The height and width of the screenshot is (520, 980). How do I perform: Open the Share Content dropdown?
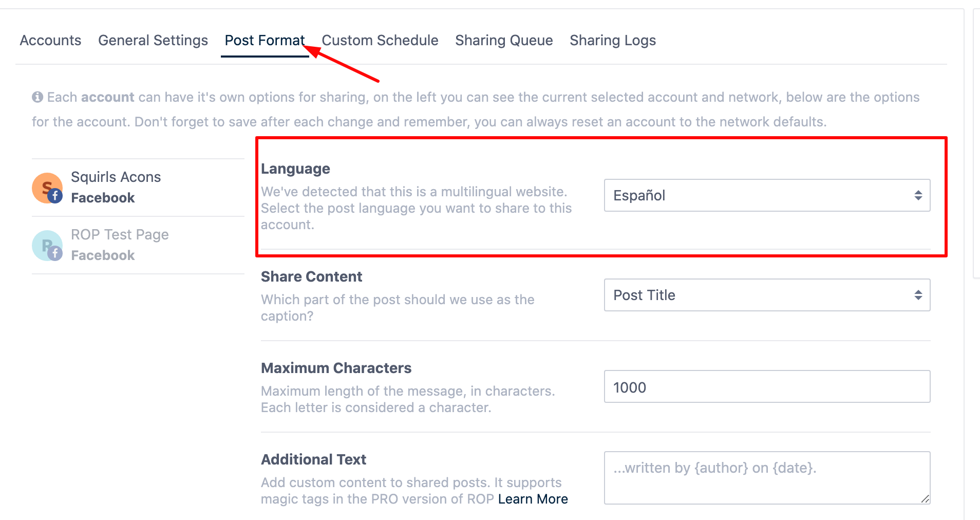[x=760, y=295]
